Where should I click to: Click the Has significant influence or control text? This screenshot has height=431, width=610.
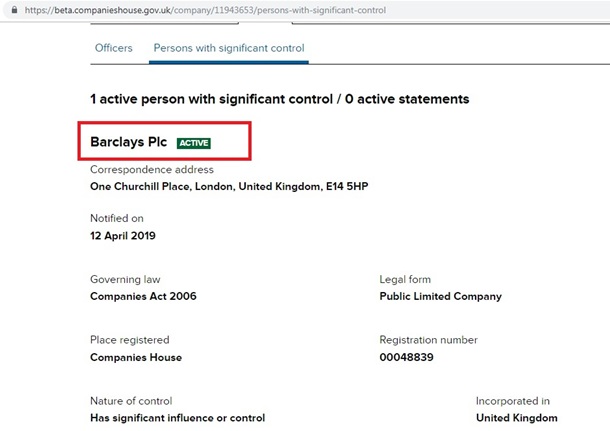(x=177, y=418)
